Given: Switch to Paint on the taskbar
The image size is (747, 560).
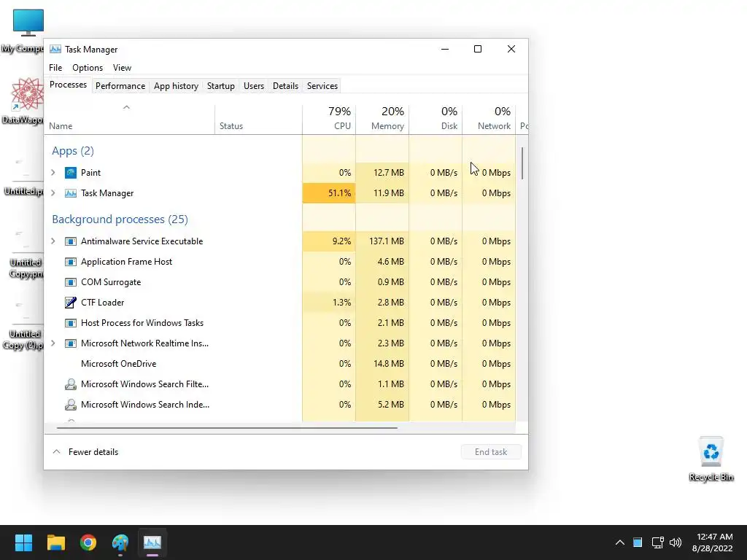Looking at the screenshot, I should click(120, 542).
